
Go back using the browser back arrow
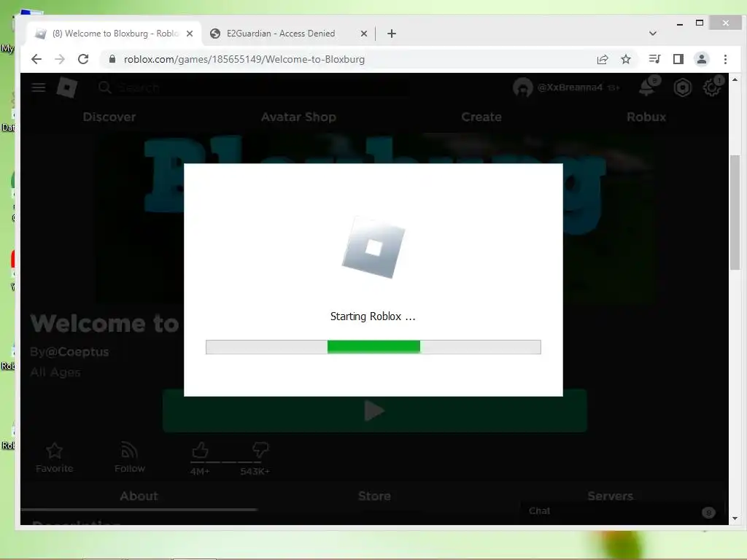(36, 59)
